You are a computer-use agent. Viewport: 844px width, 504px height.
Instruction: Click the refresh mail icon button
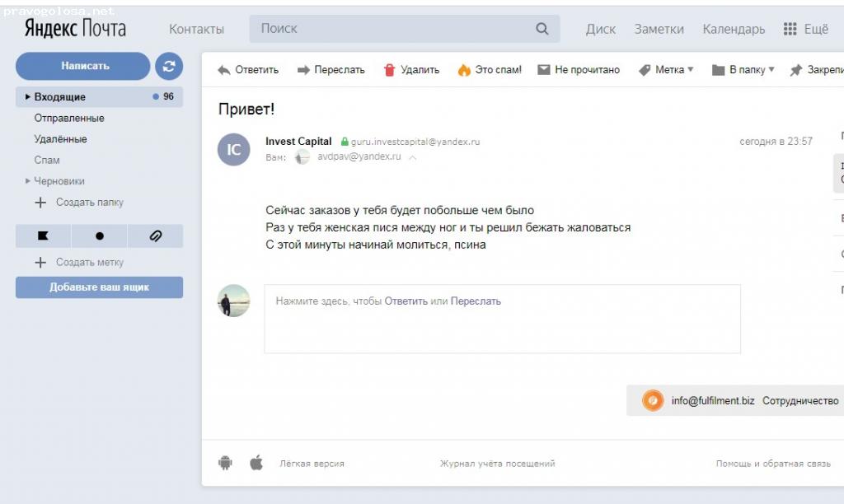point(169,66)
